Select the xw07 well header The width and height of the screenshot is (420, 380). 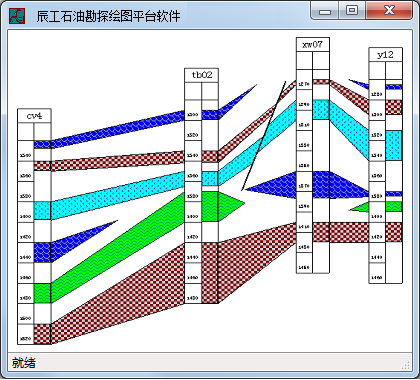[313, 44]
